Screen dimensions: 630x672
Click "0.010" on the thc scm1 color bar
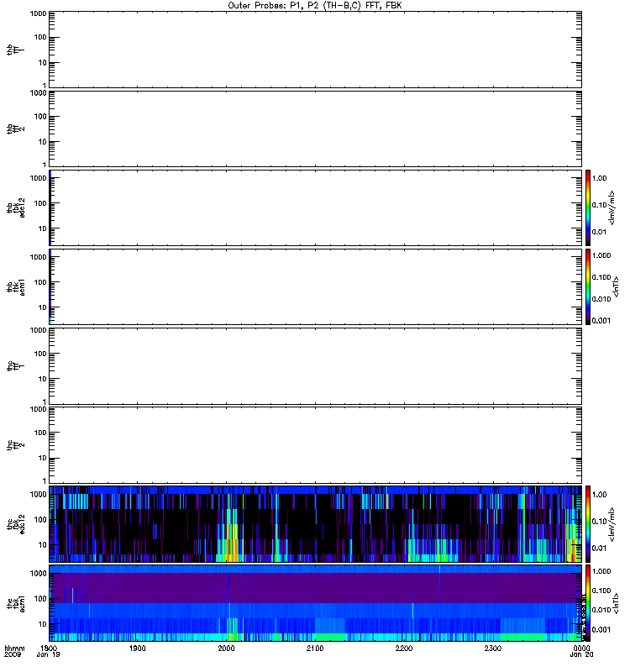coord(601,610)
